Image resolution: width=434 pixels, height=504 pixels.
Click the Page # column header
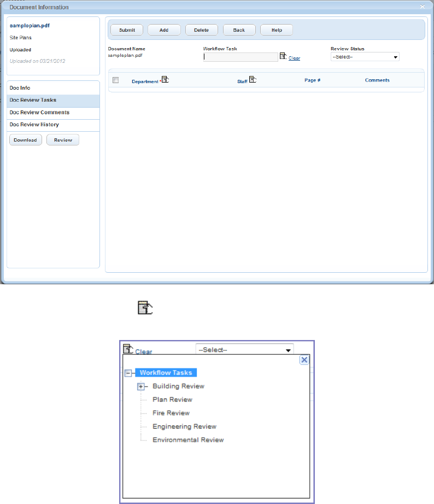[313, 80]
